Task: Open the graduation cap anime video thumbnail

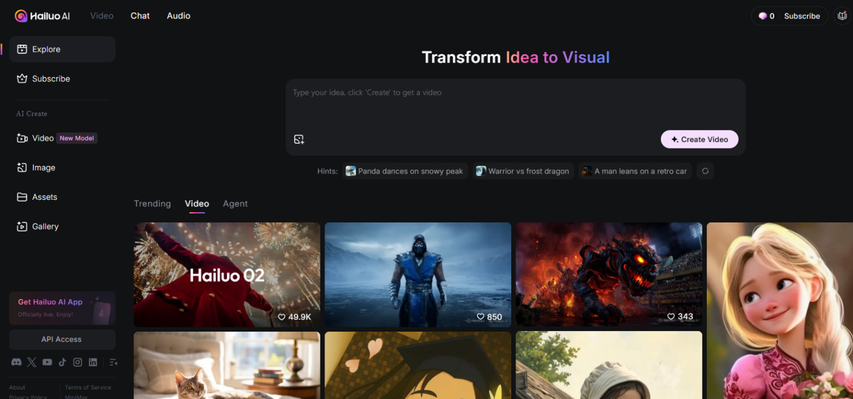Action: (418, 365)
